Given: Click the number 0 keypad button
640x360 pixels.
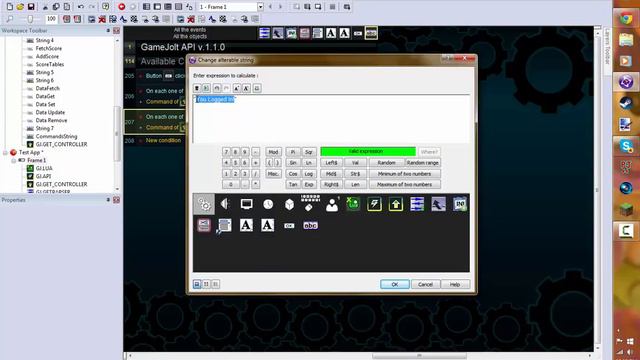Looking at the screenshot, I should [231, 184].
